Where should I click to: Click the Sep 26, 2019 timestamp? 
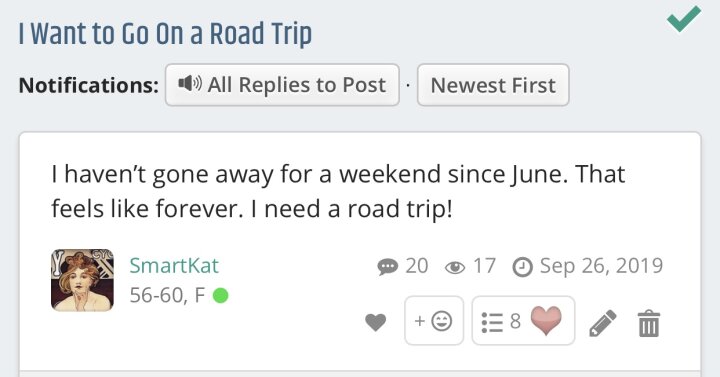[x=602, y=265]
